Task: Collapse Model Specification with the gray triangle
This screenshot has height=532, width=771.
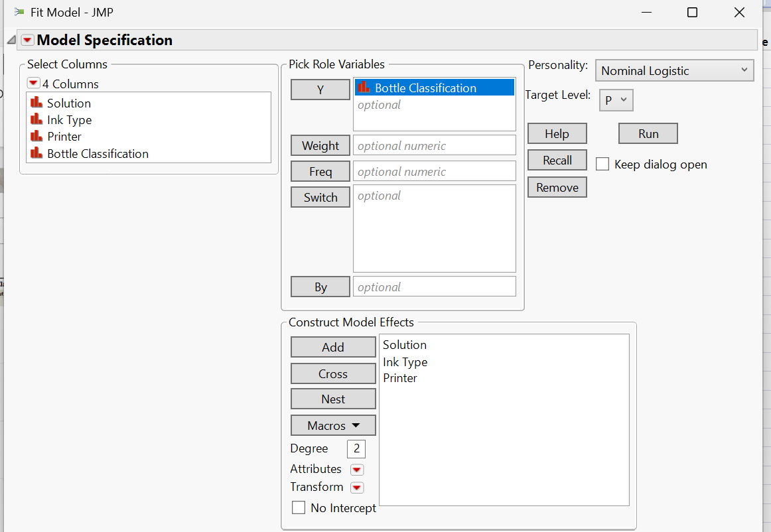Action: [11, 38]
